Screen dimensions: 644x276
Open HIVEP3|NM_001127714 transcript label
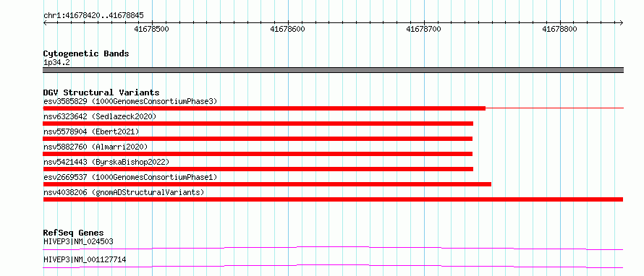85,260
